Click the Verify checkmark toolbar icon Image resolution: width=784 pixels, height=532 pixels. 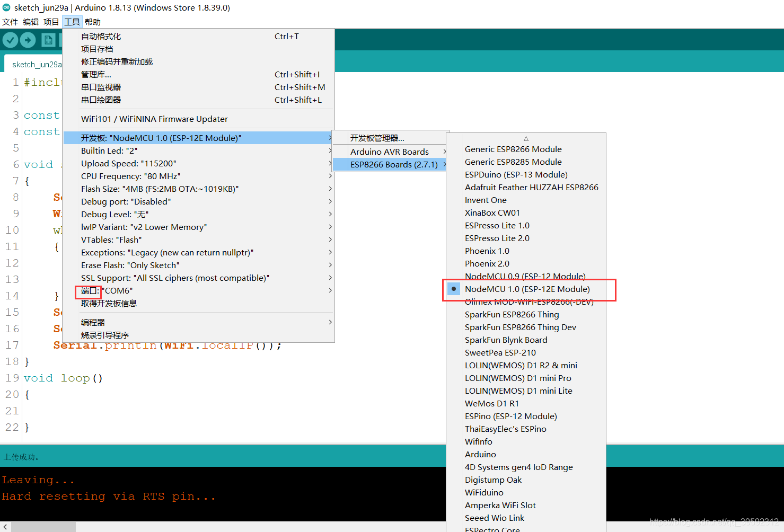[x=10, y=40]
